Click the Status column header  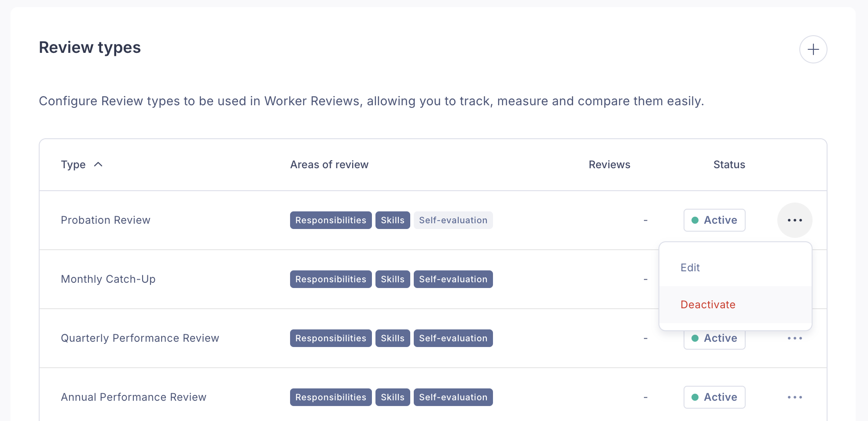pyautogui.click(x=729, y=165)
